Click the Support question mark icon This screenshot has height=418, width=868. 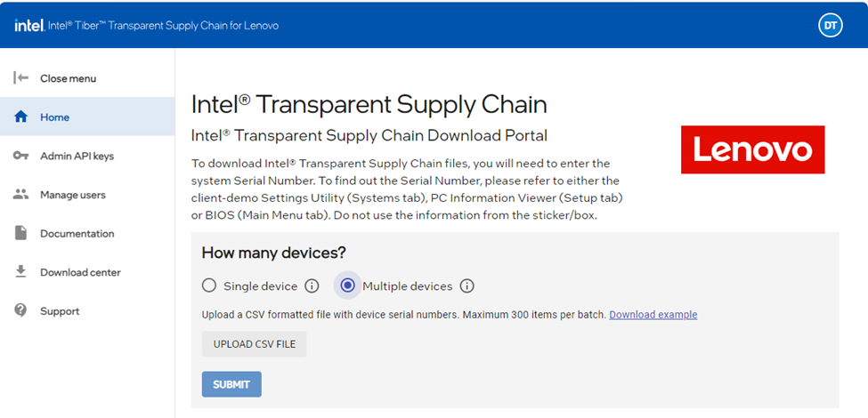pyautogui.click(x=20, y=310)
